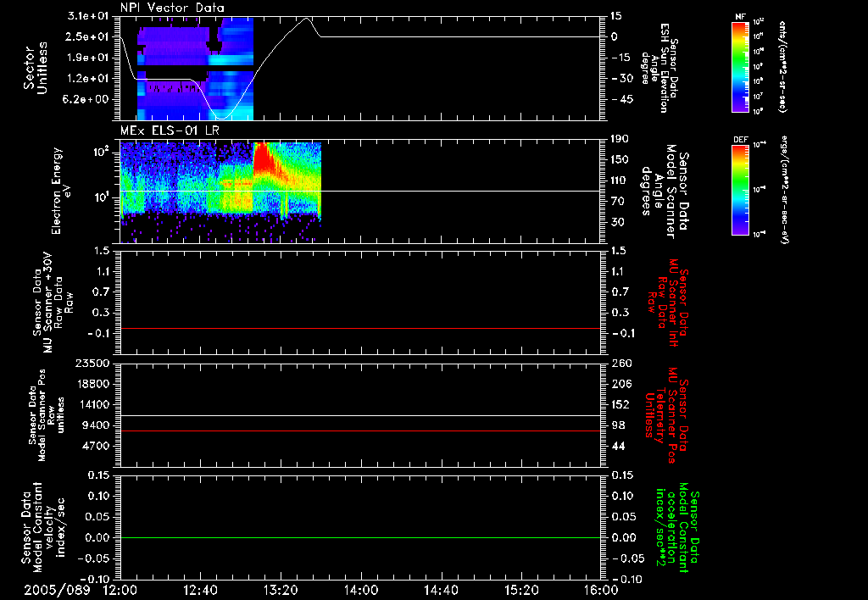
Task: Click the 16:00 time axis label
Action: tap(601, 590)
